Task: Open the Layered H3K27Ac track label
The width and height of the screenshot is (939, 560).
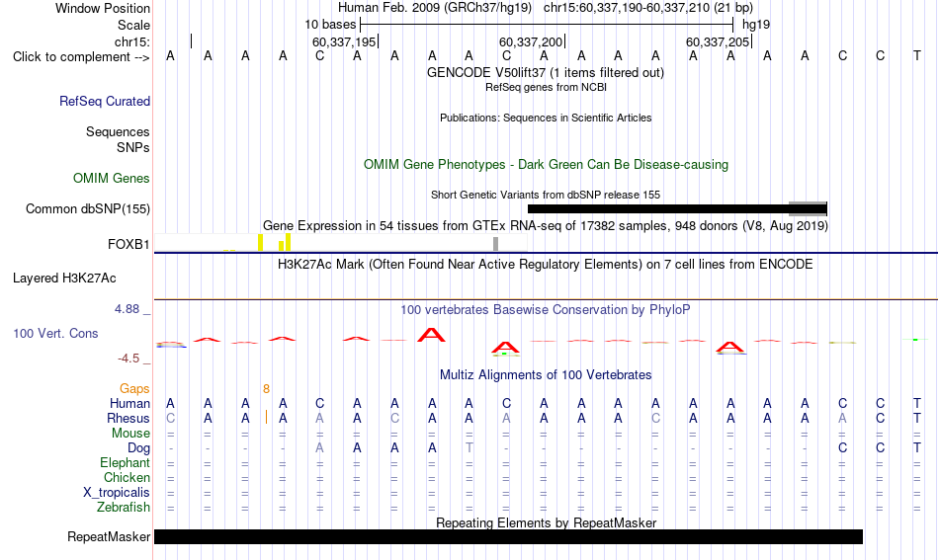Action: (64, 279)
